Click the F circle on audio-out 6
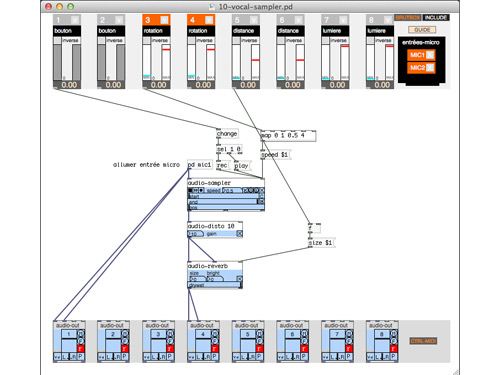The image size is (500, 375). click(x=304, y=341)
